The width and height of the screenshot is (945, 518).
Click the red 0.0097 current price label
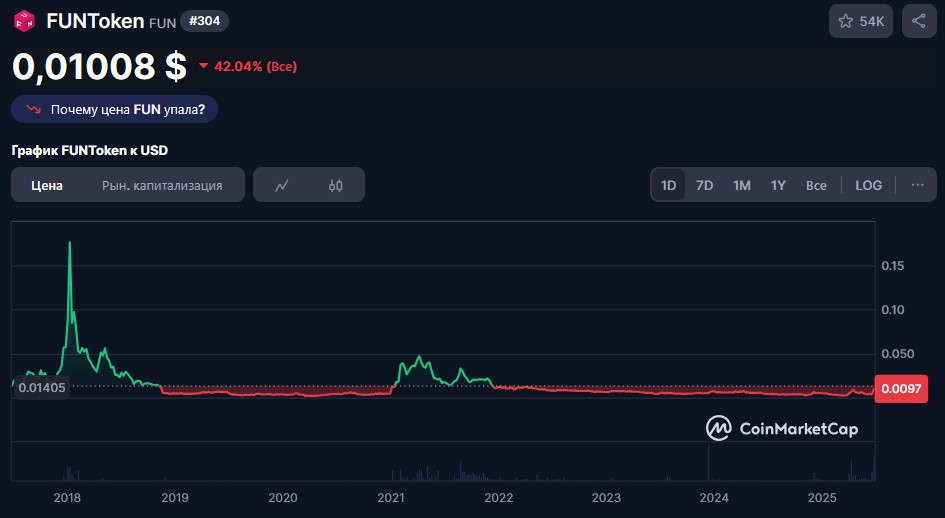[901, 388]
